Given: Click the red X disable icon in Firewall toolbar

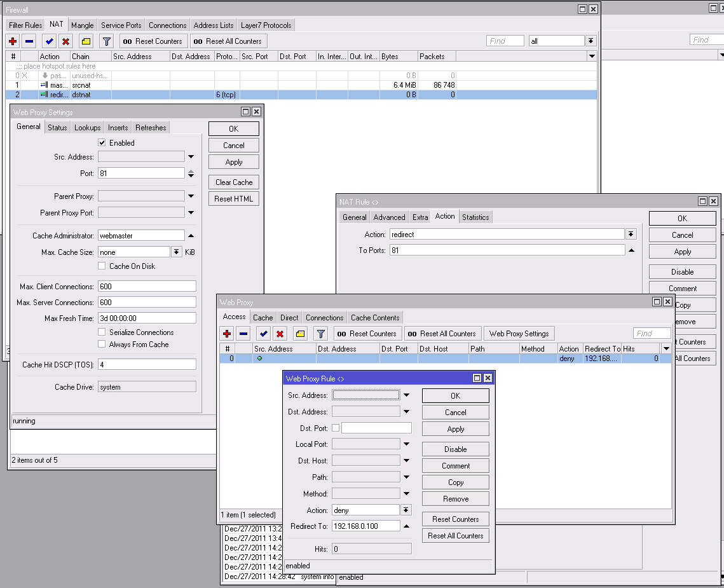Looking at the screenshot, I should [x=65, y=41].
